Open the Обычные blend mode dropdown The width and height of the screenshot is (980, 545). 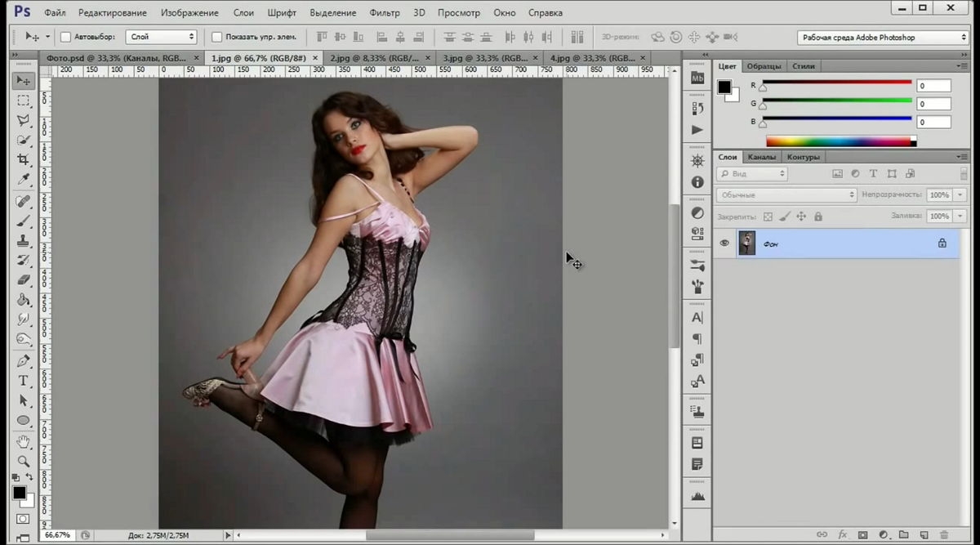(x=786, y=195)
